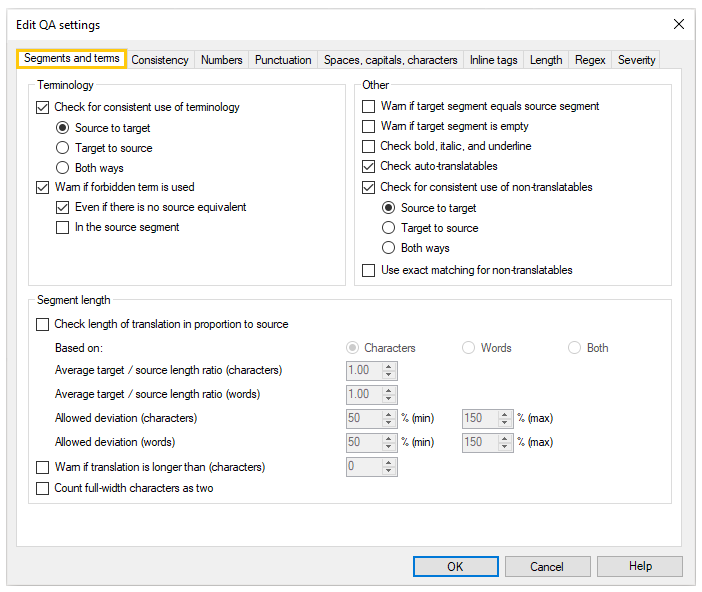Increase the 'Warn if translation is longer' value
702x592 pixels.
390,463
